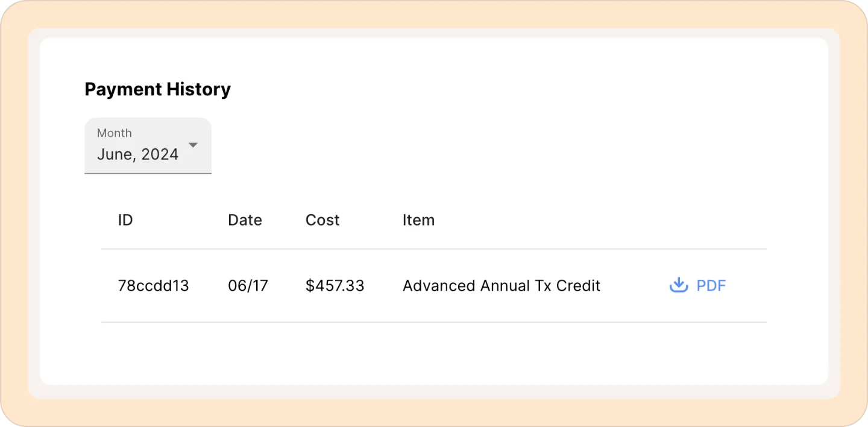Click 'Advanced Annual Tx Credit' item
868x427 pixels.
pyautogui.click(x=501, y=286)
